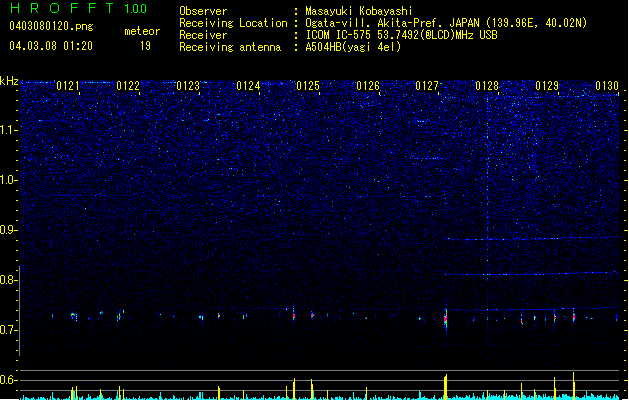Click the 0122 time marker

coord(128,86)
